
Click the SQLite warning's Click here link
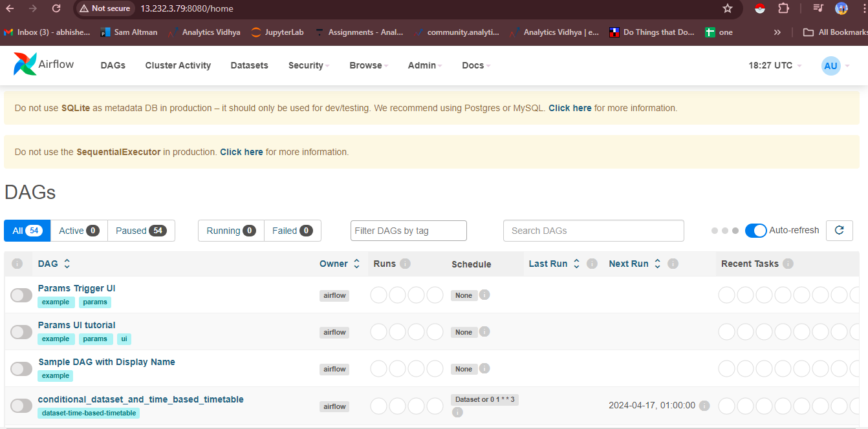click(570, 108)
